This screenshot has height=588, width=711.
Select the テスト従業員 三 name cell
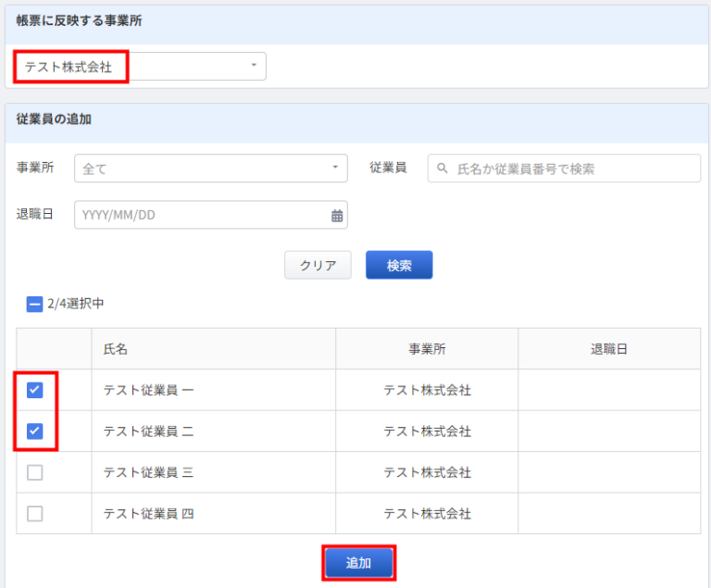click(148, 472)
